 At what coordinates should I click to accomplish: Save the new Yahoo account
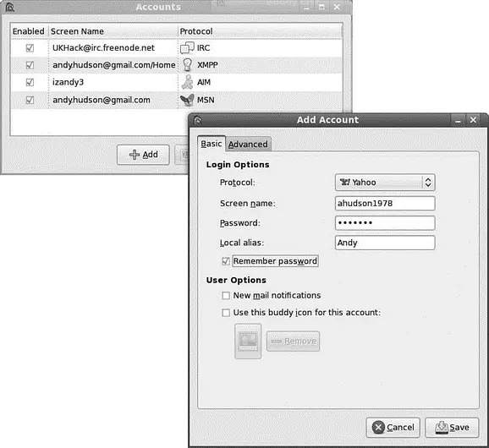[x=452, y=428]
